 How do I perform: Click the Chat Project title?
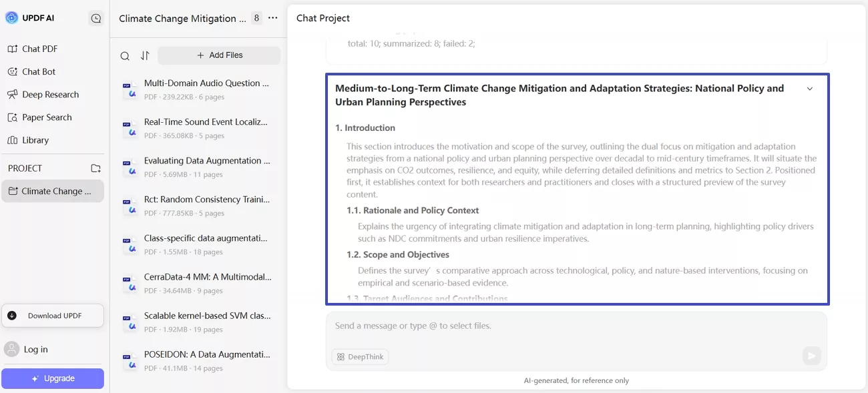click(x=323, y=18)
